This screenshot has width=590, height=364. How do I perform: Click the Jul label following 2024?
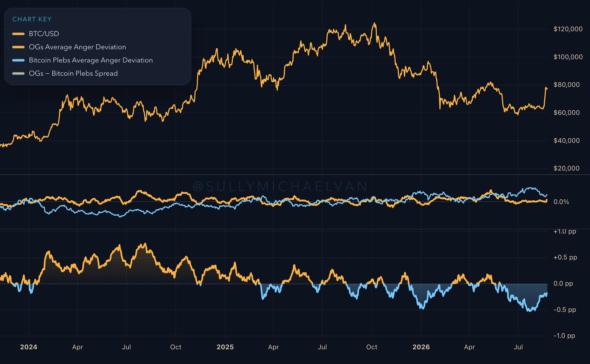tap(126, 347)
